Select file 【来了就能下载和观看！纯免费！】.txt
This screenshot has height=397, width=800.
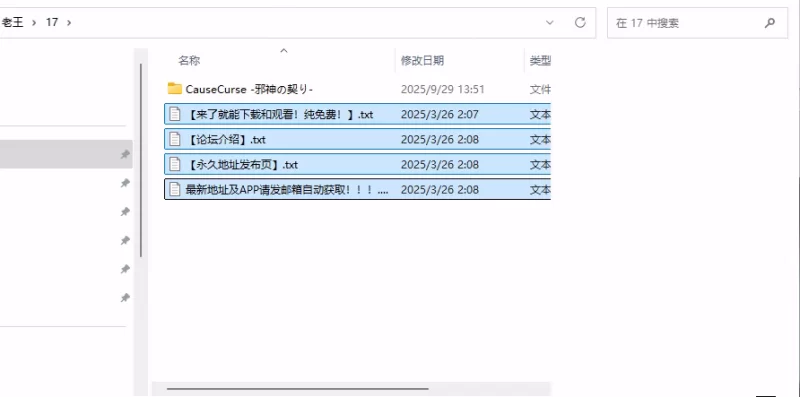(x=280, y=114)
